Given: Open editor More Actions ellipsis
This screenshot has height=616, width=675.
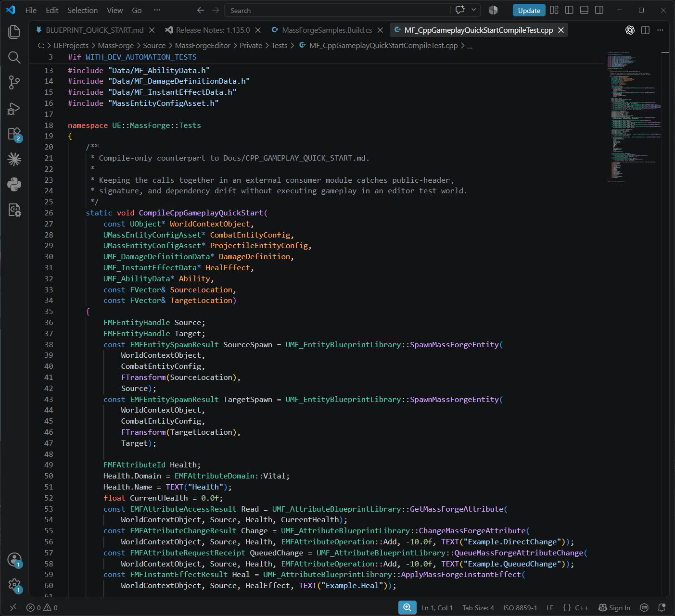Looking at the screenshot, I should pos(660,30).
